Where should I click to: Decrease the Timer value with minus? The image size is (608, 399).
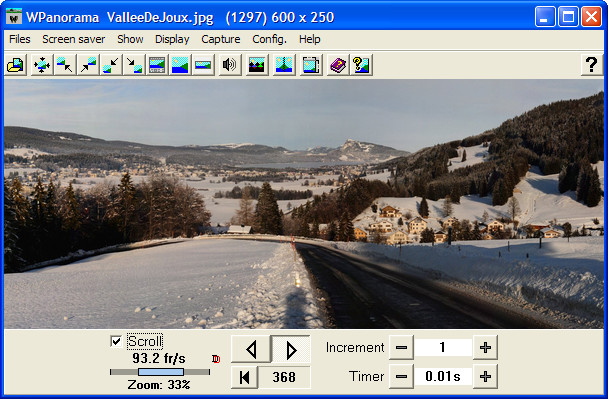coord(401,376)
